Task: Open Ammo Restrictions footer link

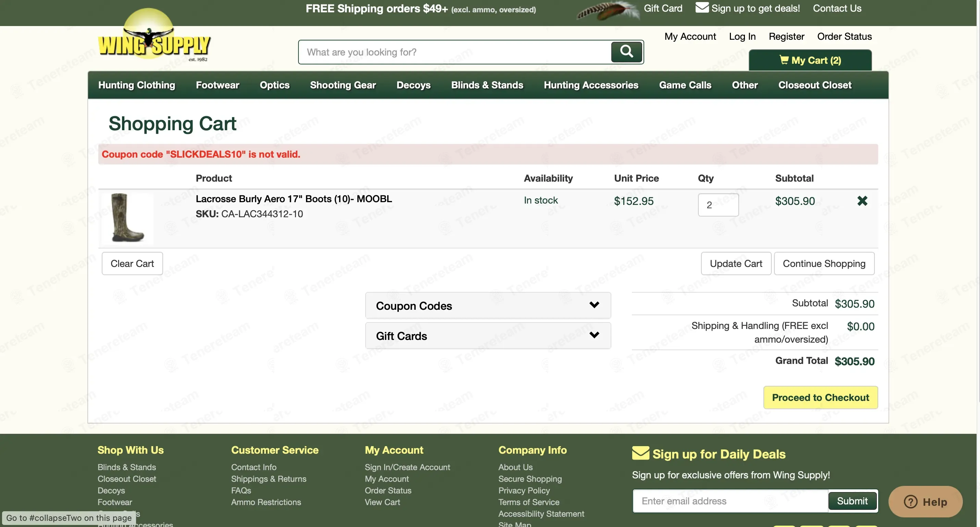Action: click(266, 502)
